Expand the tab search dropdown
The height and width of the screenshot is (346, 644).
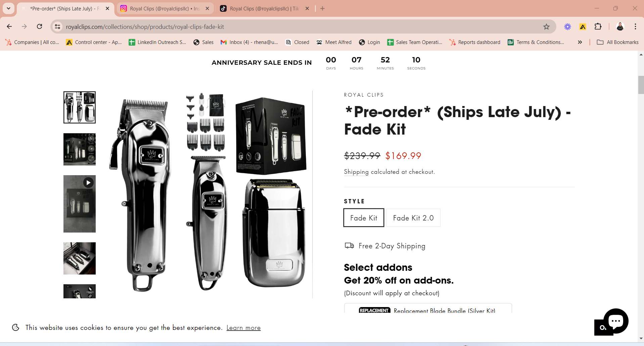pos(9,8)
